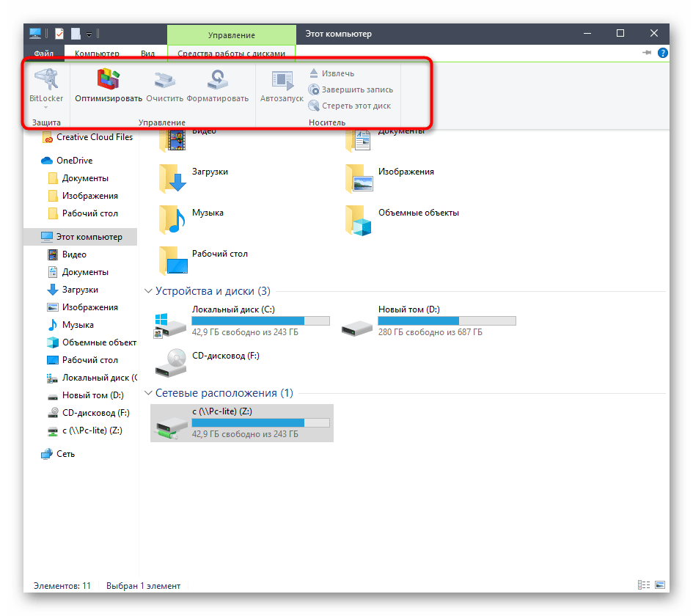This screenshot has height=616, width=693.
Task: Click the Автозапуск (AutoPlay) ribbon icon
Action: (x=281, y=80)
